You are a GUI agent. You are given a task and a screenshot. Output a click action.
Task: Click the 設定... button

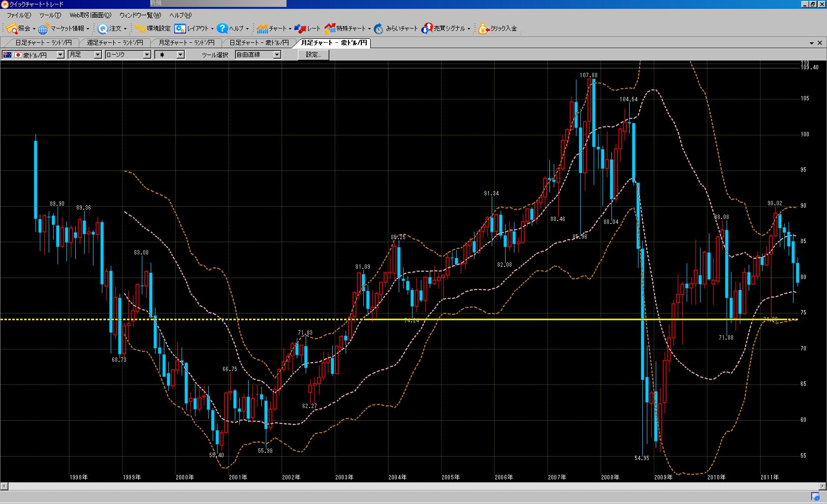[x=313, y=55]
